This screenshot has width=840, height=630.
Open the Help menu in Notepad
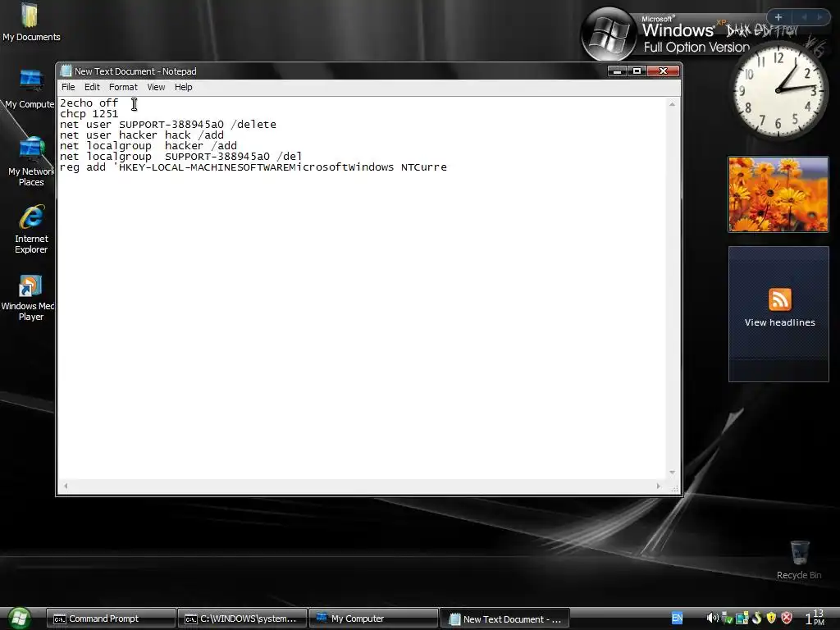tap(183, 87)
